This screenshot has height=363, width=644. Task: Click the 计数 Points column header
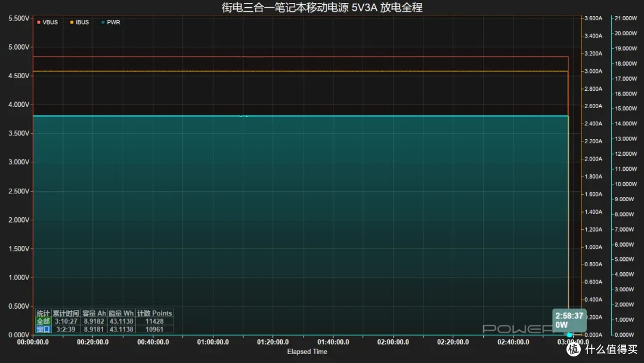click(154, 313)
